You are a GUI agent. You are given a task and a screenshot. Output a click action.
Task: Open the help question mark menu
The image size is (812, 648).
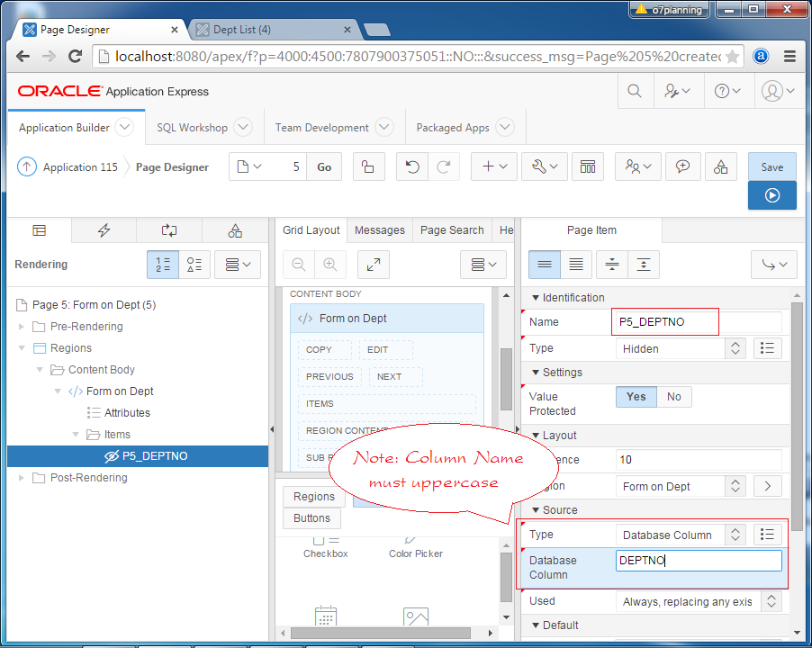(727, 91)
